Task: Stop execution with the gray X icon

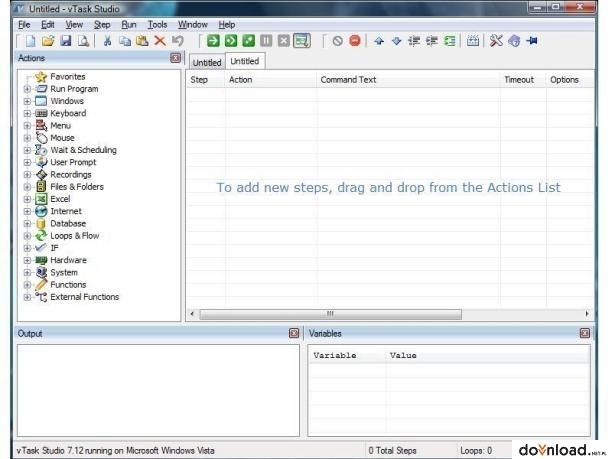Action: pyautogui.click(x=284, y=41)
